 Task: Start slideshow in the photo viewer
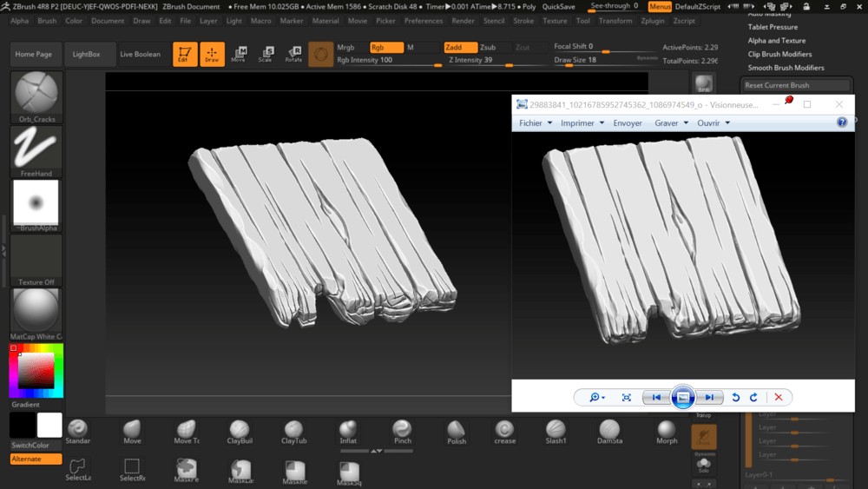pos(682,397)
